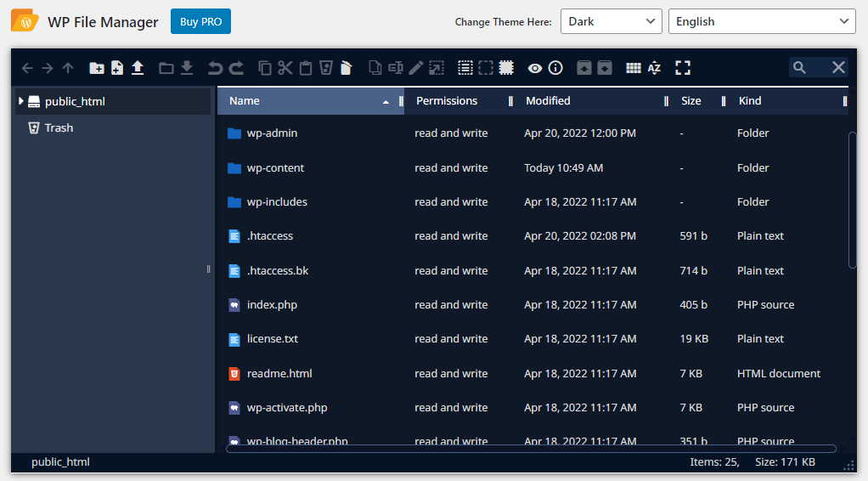
Task: Switch view mode using the grid icon
Action: (633, 68)
